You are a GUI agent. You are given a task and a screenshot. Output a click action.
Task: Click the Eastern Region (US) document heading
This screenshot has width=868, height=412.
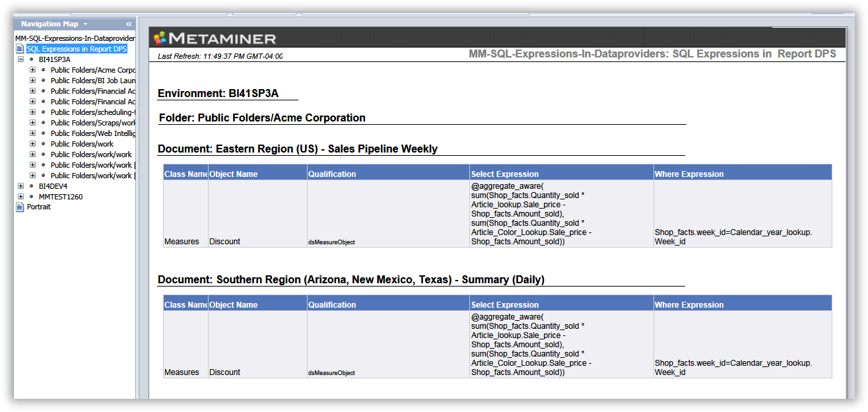[x=298, y=149]
